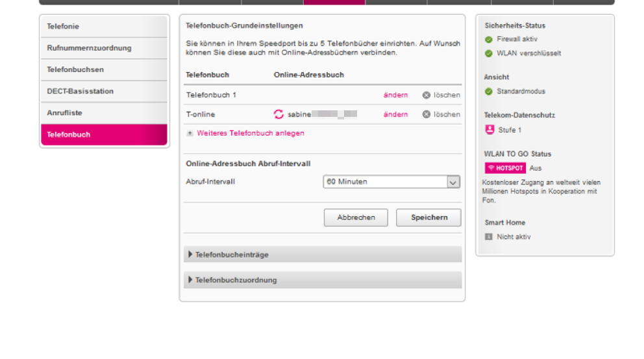Click delete icon for Telefonbuch 1
The height and width of the screenshot is (359, 644).
427,95
